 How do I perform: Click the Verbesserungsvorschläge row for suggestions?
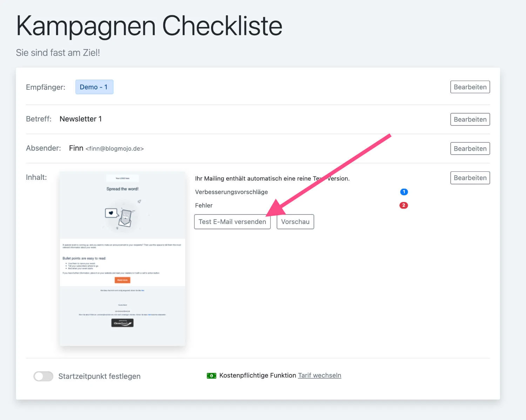(231, 192)
